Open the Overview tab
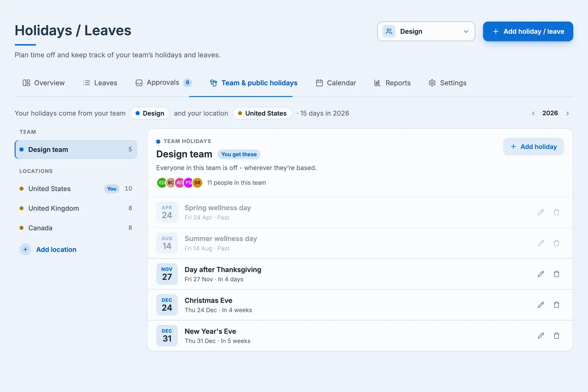The height and width of the screenshot is (392, 588). point(43,83)
